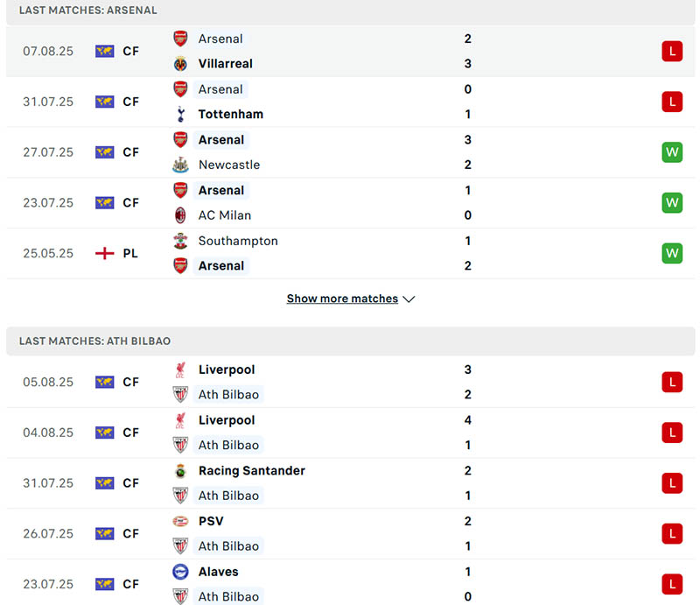The image size is (700, 605).
Task: Select the Last Matches: Arsenal header
Action: click(88, 11)
